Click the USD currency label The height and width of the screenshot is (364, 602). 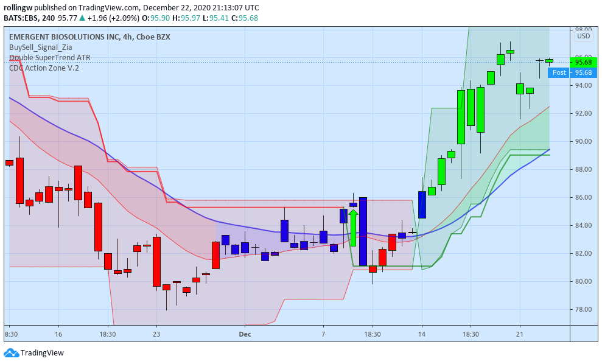tap(584, 36)
